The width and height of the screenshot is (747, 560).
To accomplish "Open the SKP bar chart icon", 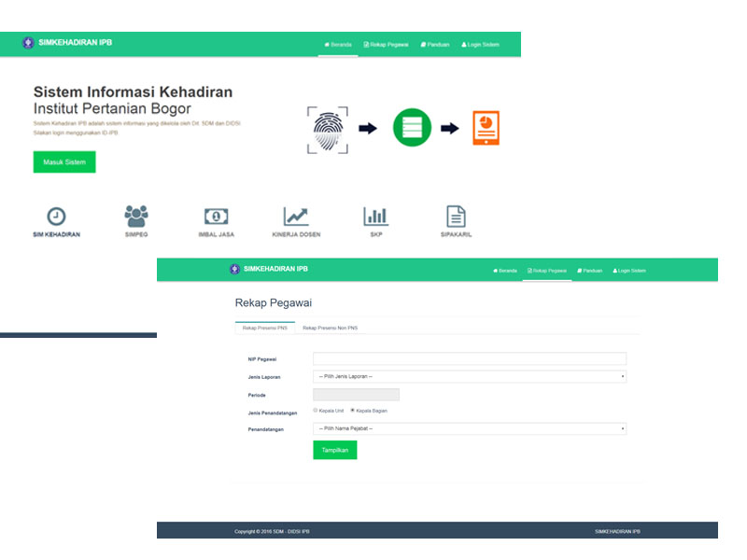I will 376,217.
